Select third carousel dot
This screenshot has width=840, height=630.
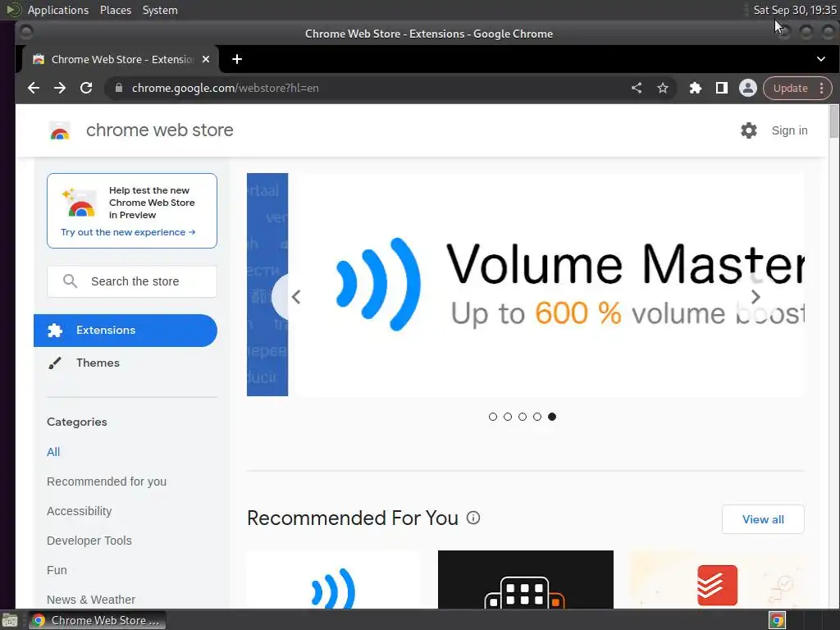point(523,417)
